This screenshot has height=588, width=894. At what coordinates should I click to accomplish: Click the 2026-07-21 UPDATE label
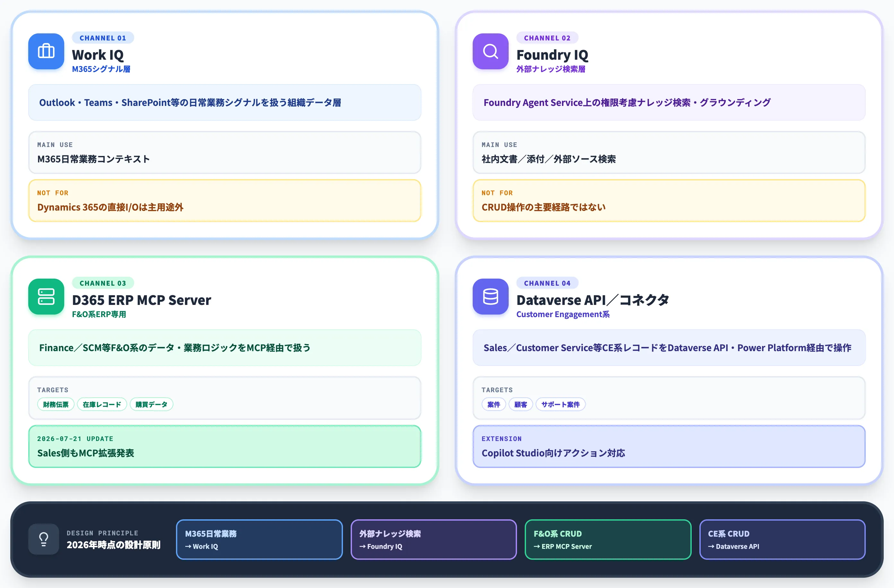(x=75, y=438)
